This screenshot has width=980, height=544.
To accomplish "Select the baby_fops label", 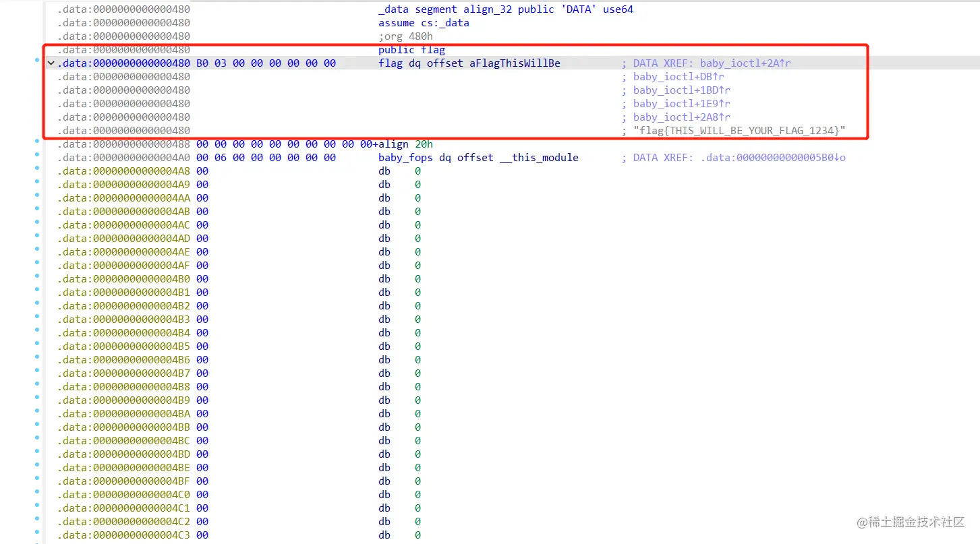I will [405, 158].
